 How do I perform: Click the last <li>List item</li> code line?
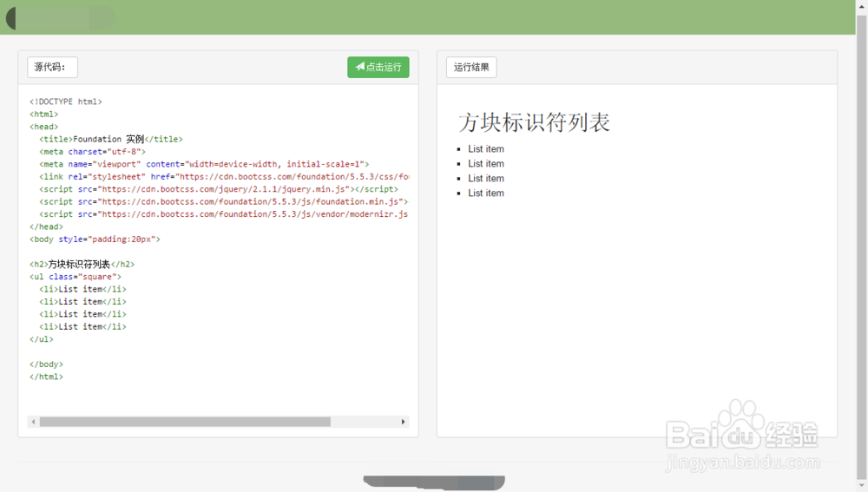click(82, 326)
